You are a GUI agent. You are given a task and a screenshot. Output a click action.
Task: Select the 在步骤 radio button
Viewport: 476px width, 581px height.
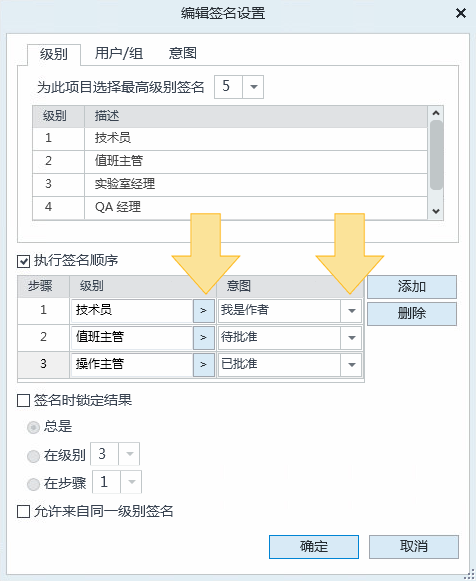click(x=33, y=484)
